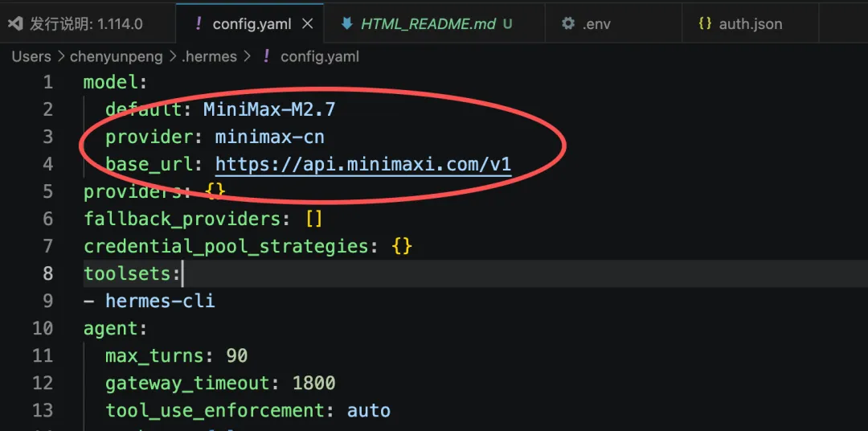
Task: Click the 'minimax-cn' provider value
Action: [x=269, y=137]
